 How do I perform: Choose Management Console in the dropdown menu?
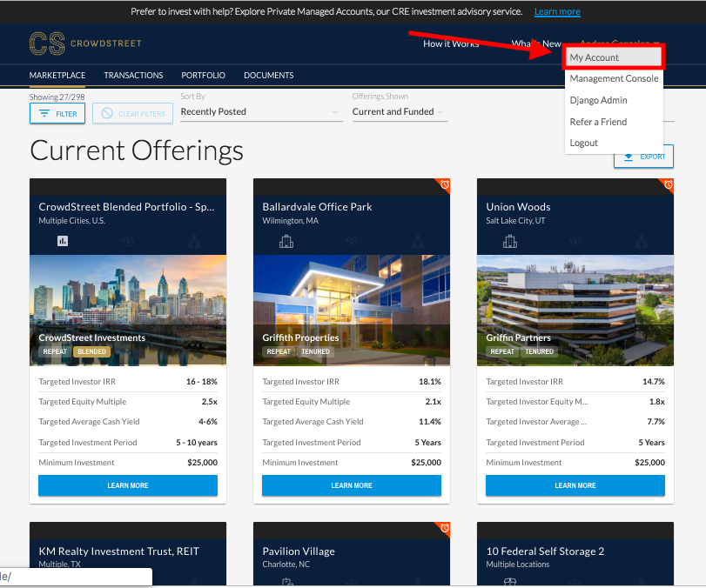coord(614,78)
